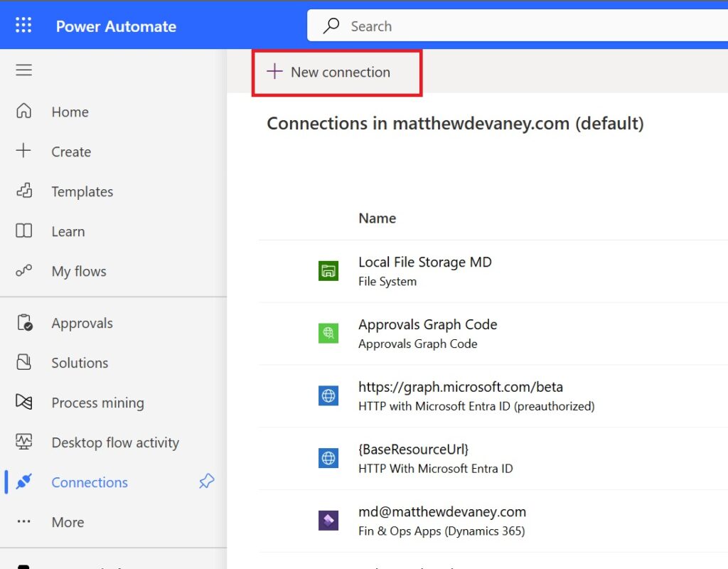Screen dimensions: 728x569
Task: Click the Desktop flow activity monitor icon
Action: tap(23, 442)
